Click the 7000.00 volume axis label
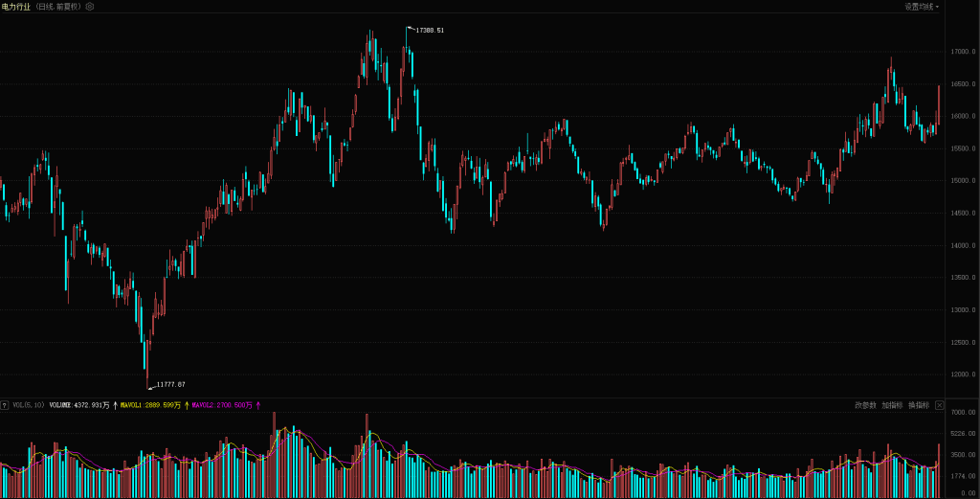 pos(962,413)
